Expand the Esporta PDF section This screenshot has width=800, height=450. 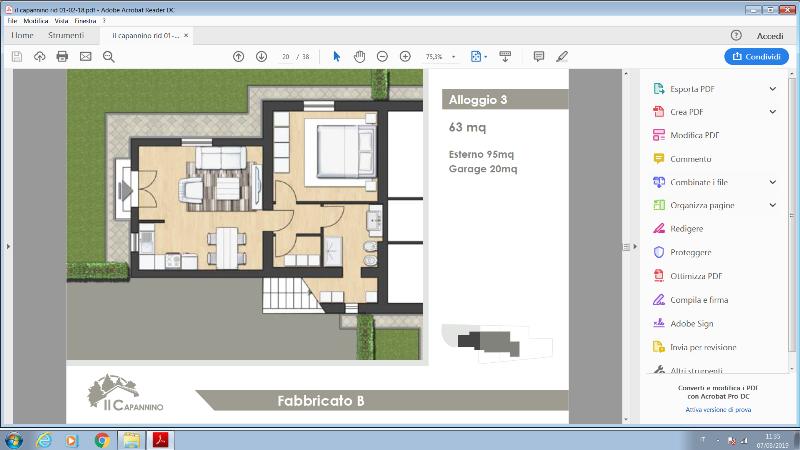point(773,89)
